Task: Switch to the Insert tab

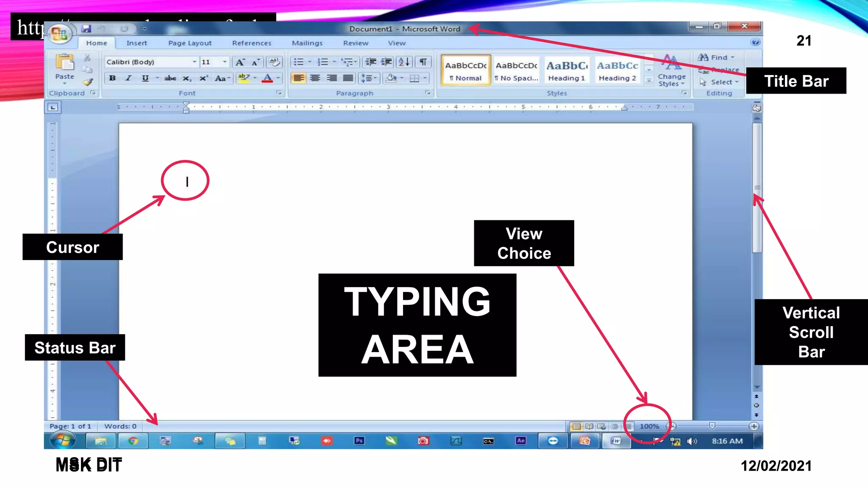Action: click(x=137, y=43)
